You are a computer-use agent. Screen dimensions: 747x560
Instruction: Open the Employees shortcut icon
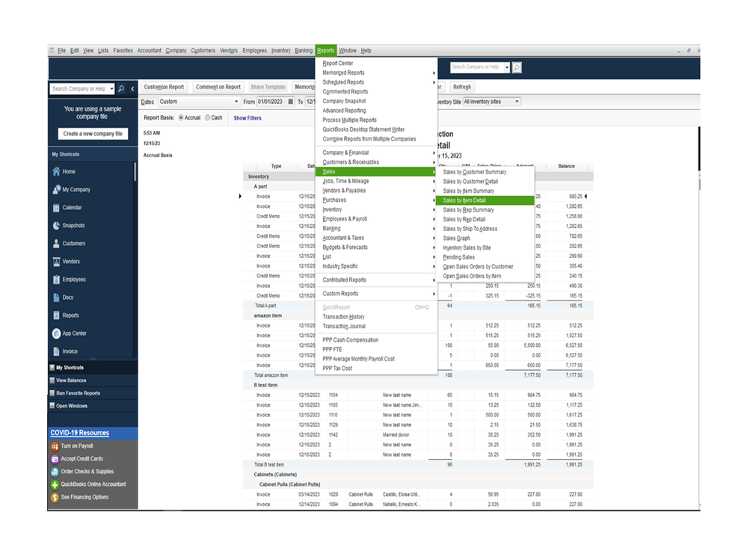[56, 280]
